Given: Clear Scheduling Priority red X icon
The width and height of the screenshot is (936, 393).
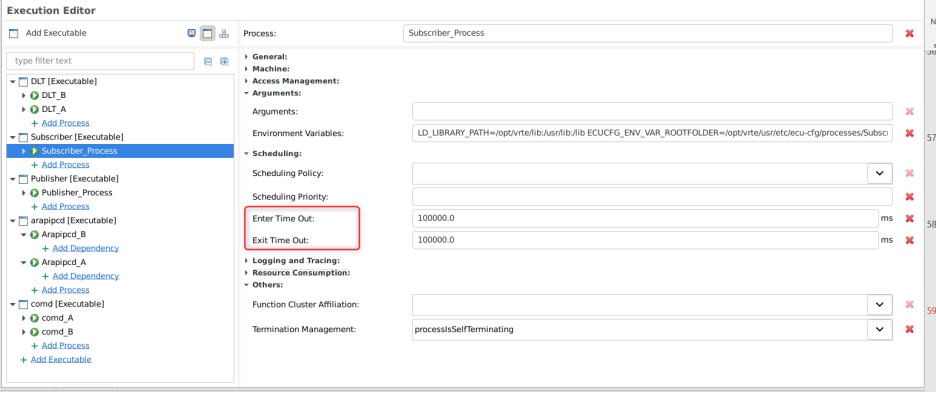Looking at the screenshot, I should point(909,196).
